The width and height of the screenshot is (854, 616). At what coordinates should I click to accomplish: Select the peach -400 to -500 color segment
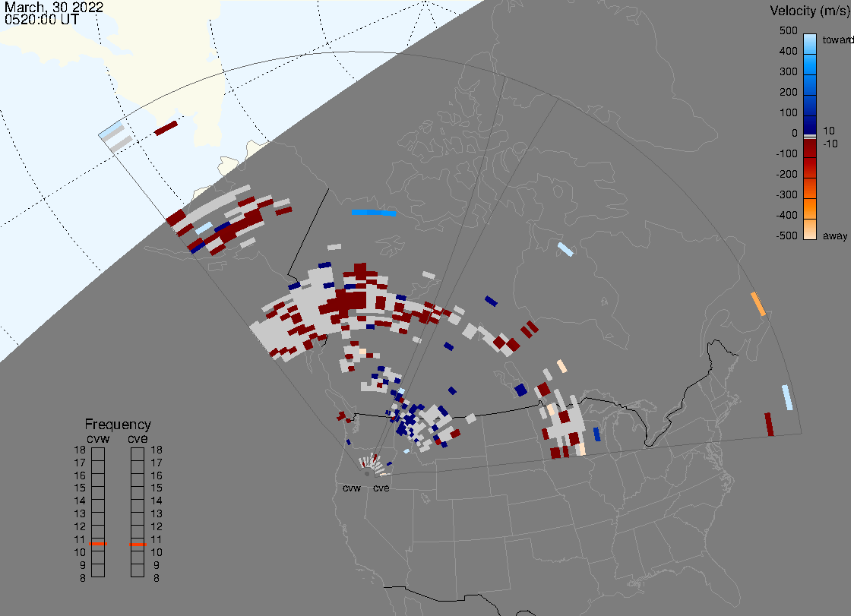click(810, 229)
